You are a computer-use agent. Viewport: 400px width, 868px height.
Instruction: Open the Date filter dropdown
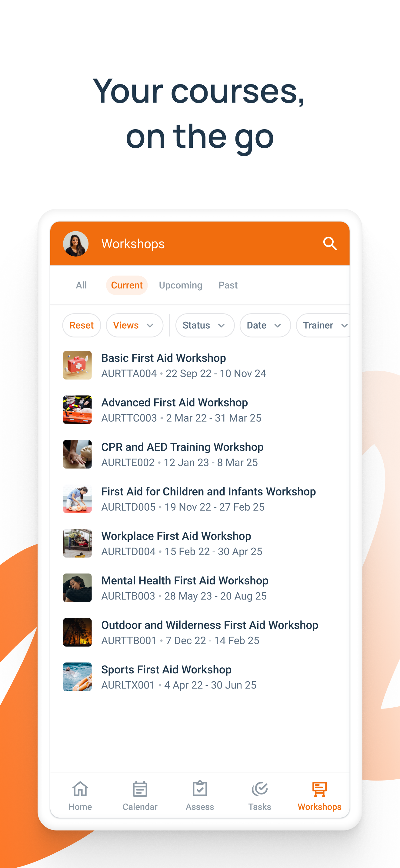[265, 325]
